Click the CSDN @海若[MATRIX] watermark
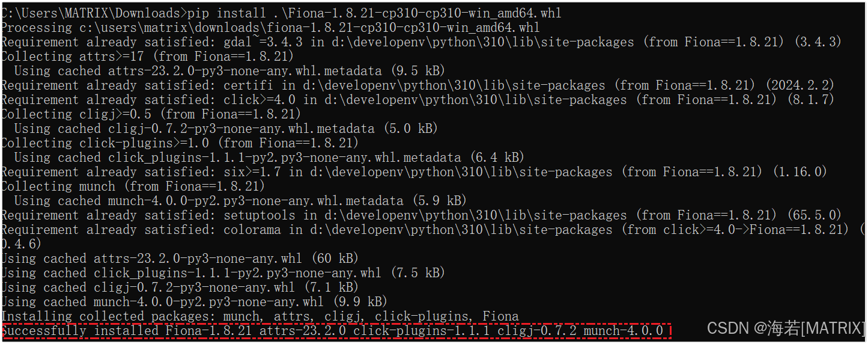 (786, 328)
